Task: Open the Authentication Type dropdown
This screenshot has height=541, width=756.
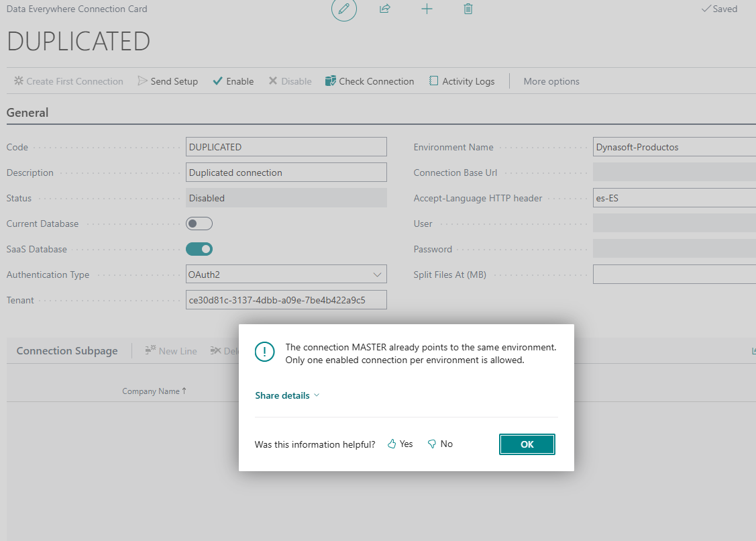Action: tap(286, 274)
